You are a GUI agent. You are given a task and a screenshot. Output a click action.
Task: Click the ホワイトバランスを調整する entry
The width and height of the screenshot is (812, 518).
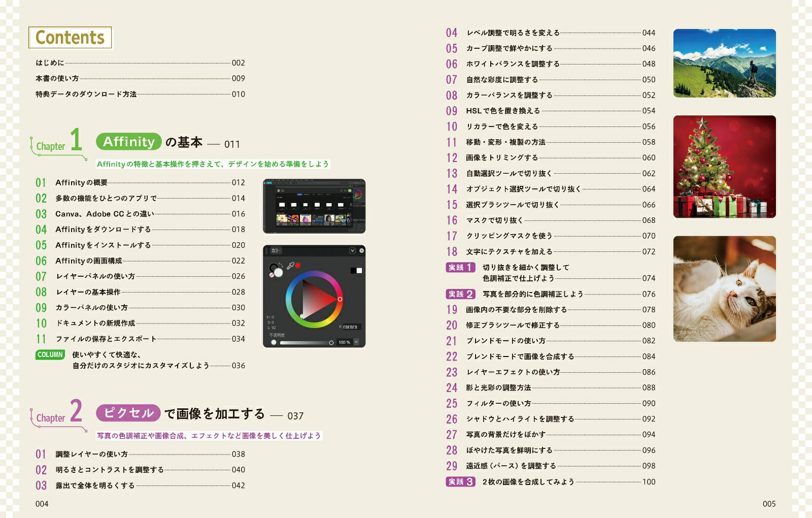pyautogui.click(x=551, y=64)
